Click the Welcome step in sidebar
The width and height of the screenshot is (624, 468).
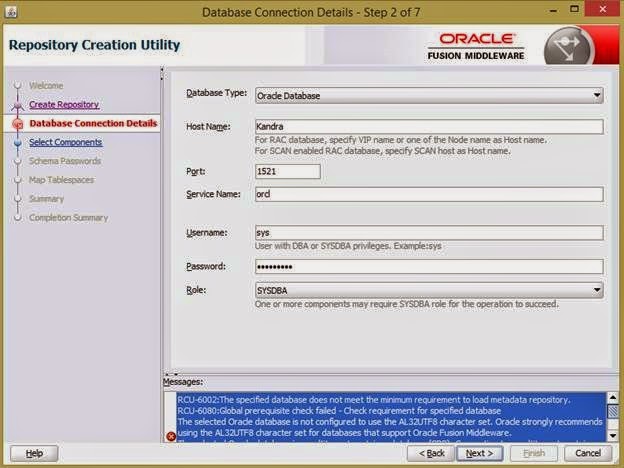pos(46,86)
